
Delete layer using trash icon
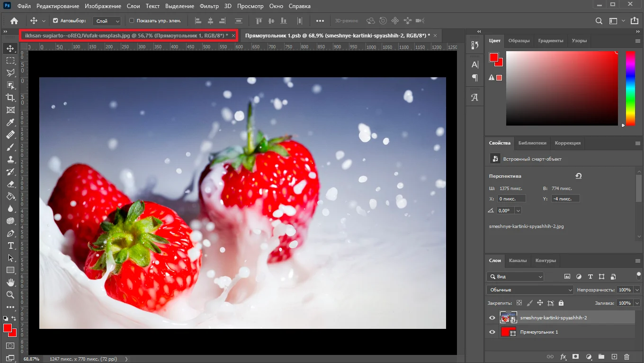pyautogui.click(x=626, y=356)
